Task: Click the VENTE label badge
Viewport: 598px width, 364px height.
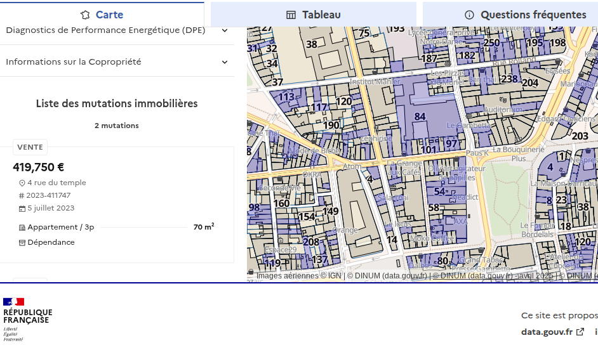Action: click(30, 147)
